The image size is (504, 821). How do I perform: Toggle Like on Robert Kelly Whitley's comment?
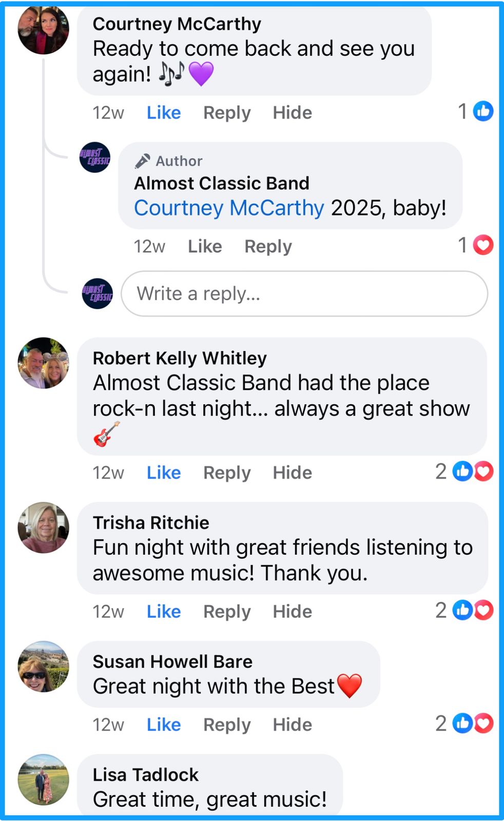click(164, 473)
